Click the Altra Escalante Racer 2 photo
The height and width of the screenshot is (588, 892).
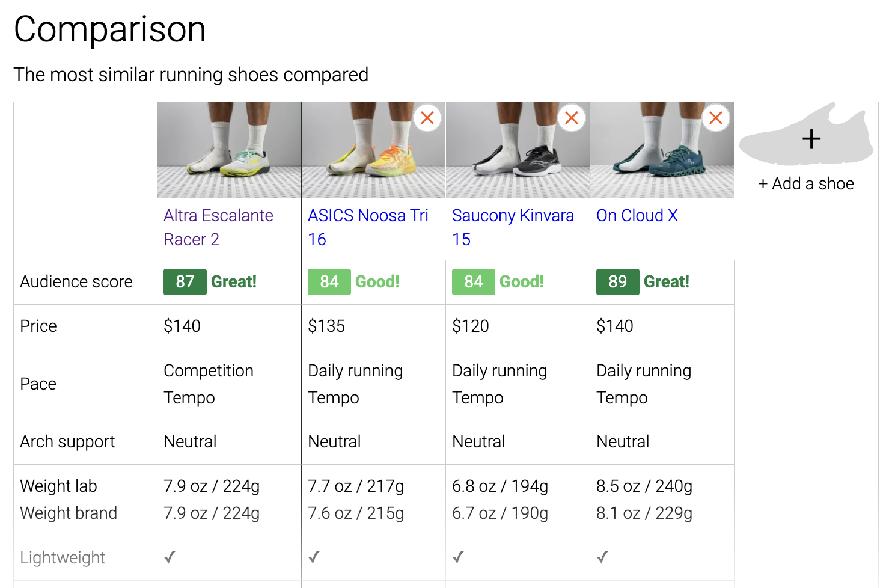(229, 150)
